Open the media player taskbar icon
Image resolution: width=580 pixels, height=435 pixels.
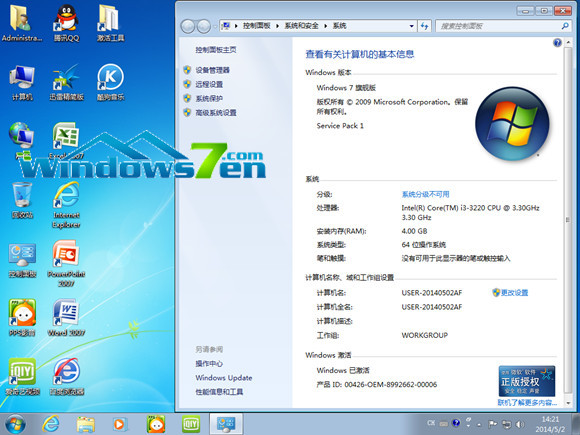tap(119, 424)
